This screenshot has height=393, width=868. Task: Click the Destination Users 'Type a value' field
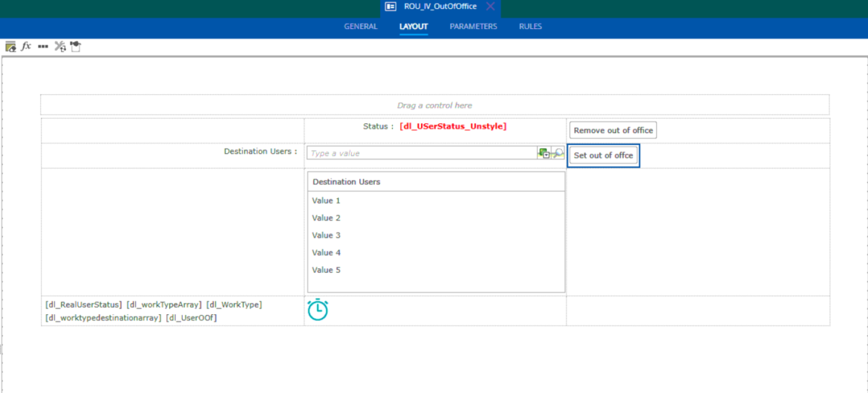tap(422, 153)
